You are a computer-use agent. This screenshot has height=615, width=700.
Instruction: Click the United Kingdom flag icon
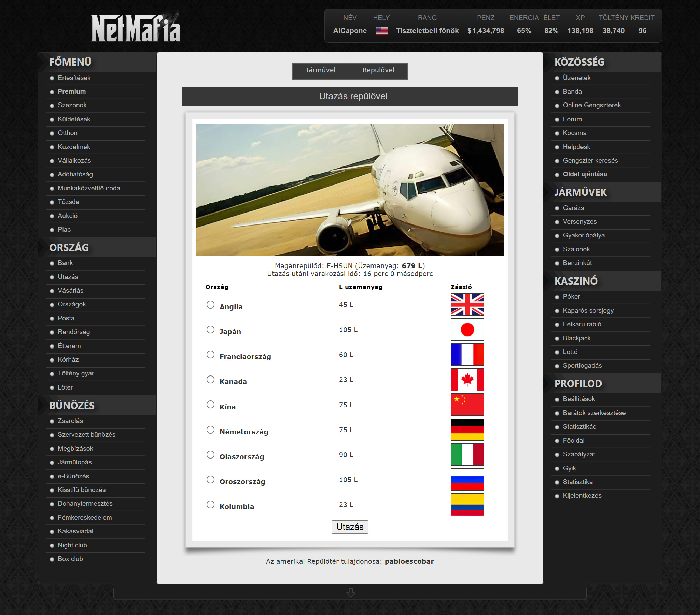coord(467,304)
